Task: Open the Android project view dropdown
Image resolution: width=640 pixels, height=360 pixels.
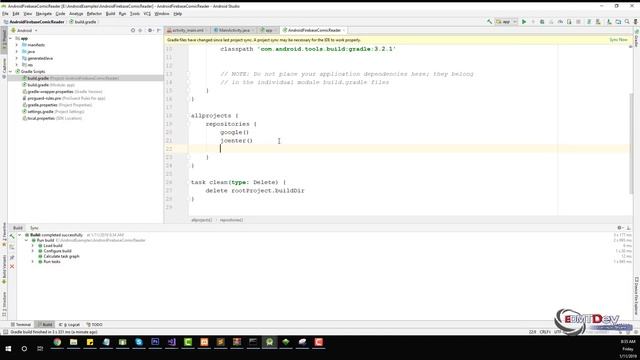Action: (x=24, y=30)
